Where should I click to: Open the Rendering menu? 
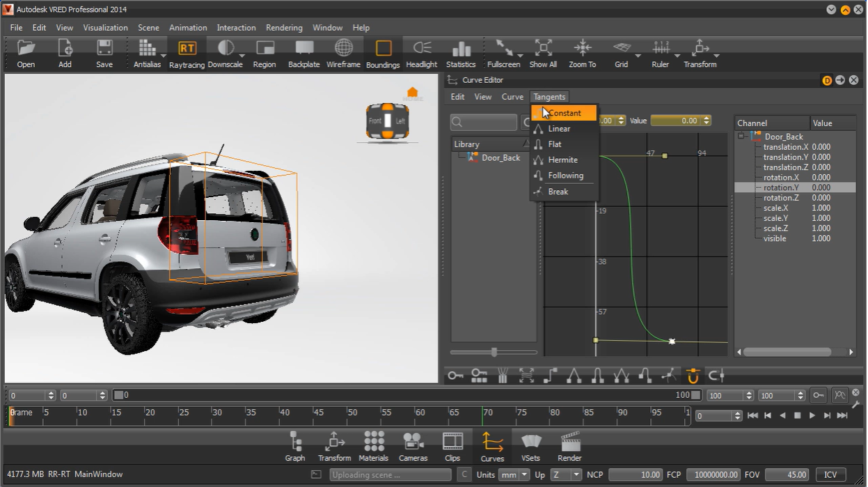coord(284,28)
